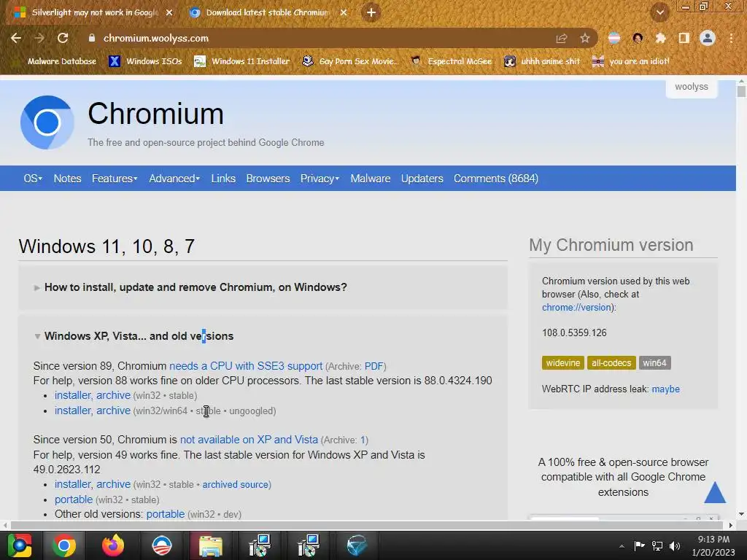
Task: Open the Updaters menu item
Action: [x=422, y=179]
